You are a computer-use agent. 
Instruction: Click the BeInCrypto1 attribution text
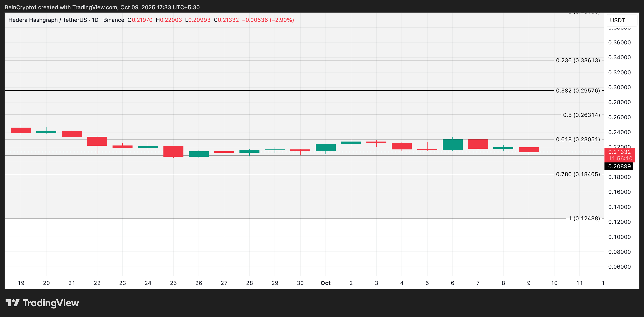pos(21,7)
